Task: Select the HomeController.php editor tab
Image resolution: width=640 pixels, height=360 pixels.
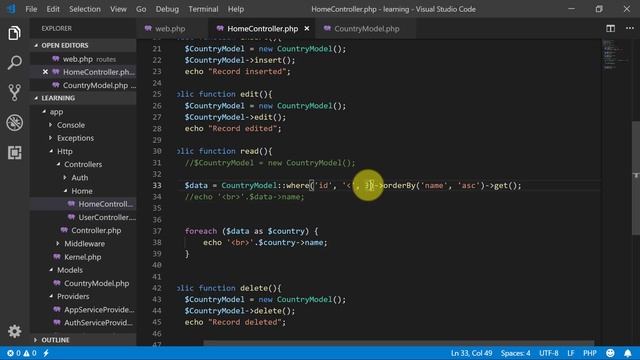Action: pos(262,29)
